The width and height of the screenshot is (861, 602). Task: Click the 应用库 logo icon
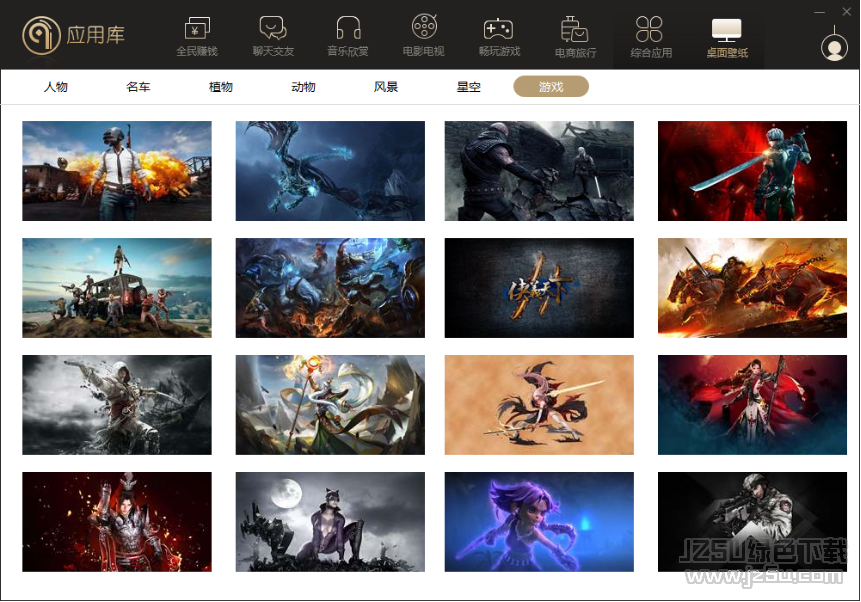41,35
